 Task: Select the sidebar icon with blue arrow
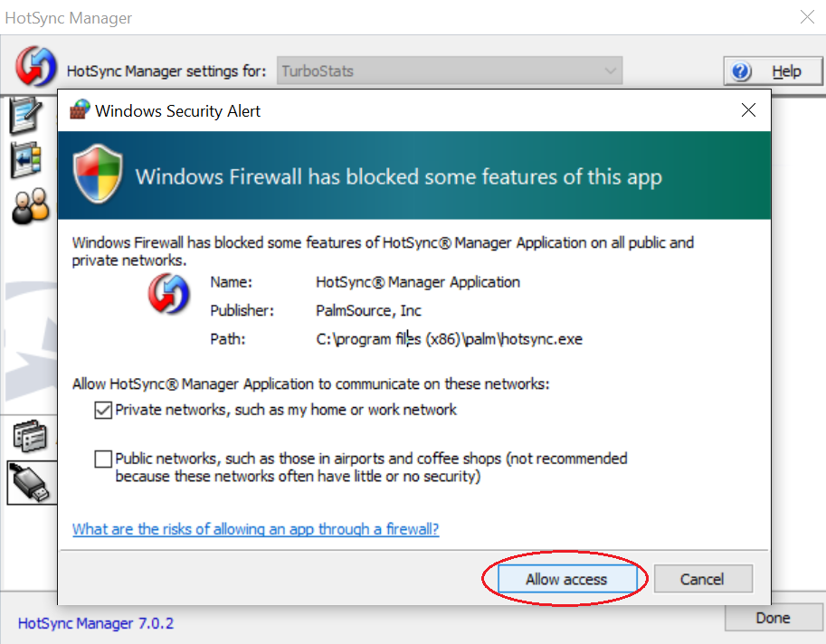coord(25,159)
